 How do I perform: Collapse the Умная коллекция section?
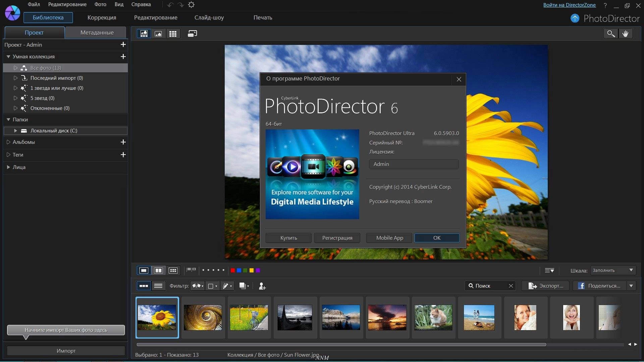tap(8, 57)
